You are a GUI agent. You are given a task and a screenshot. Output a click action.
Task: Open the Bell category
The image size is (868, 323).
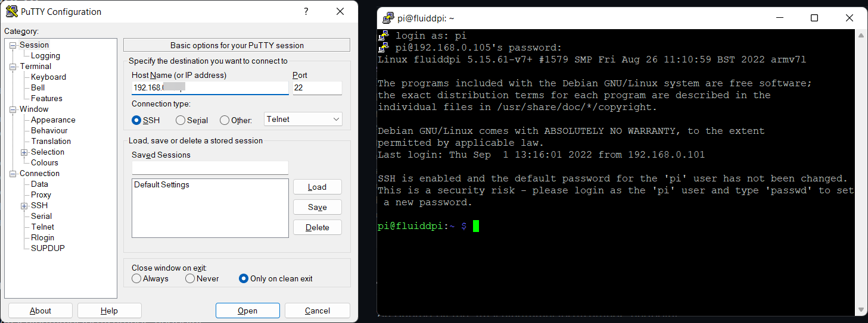[38, 87]
